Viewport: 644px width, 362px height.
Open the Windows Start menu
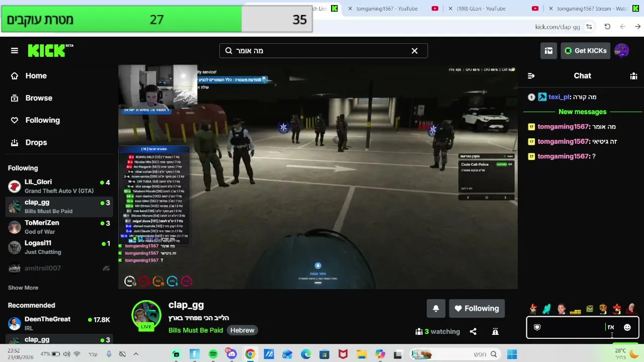(512, 354)
